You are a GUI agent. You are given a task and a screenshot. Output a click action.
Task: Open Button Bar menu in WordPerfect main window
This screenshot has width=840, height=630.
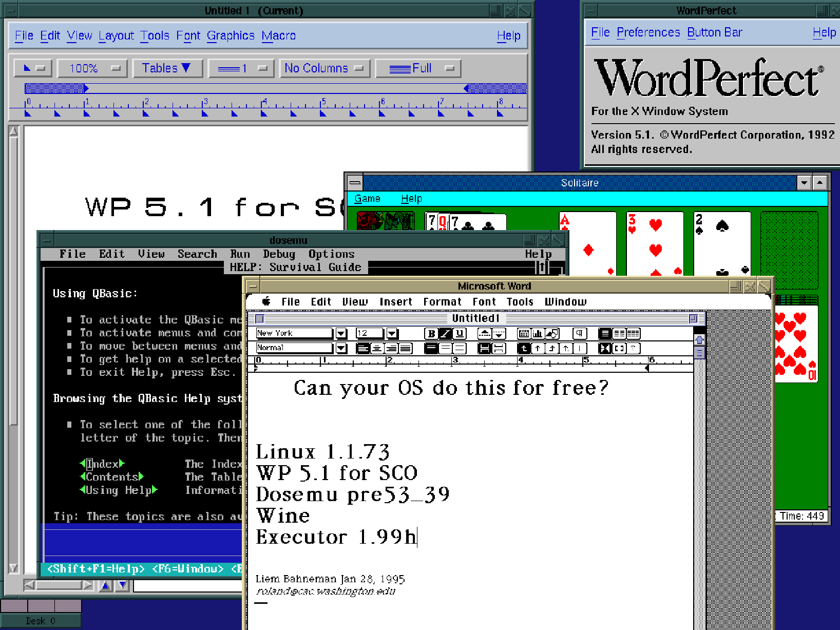[x=715, y=32]
